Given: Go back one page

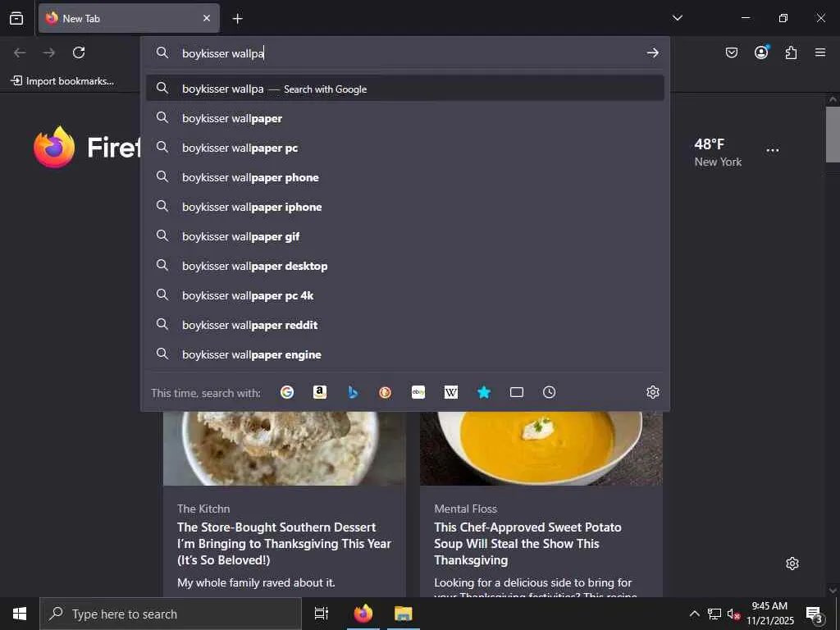Looking at the screenshot, I should 20,52.
